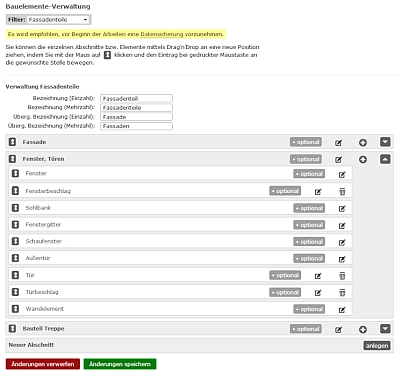Toggle optional for the Fassade section
The height and width of the screenshot is (373, 400).
click(306, 142)
